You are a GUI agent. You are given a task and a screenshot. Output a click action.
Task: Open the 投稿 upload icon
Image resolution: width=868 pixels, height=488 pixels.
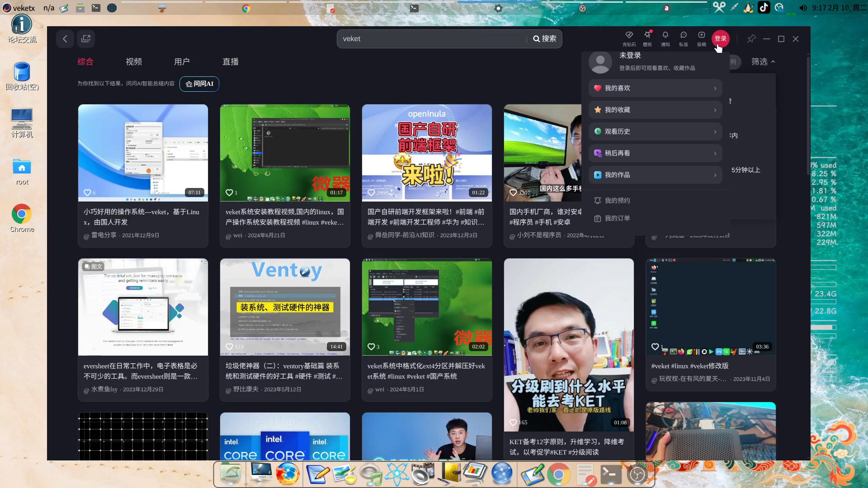pyautogui.click(x=702, y=39)
